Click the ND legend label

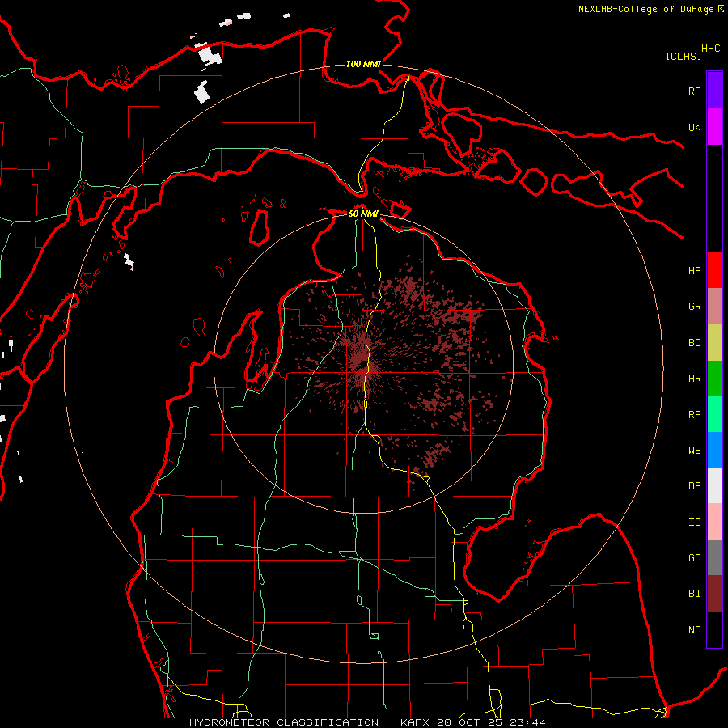click(694, 629)
